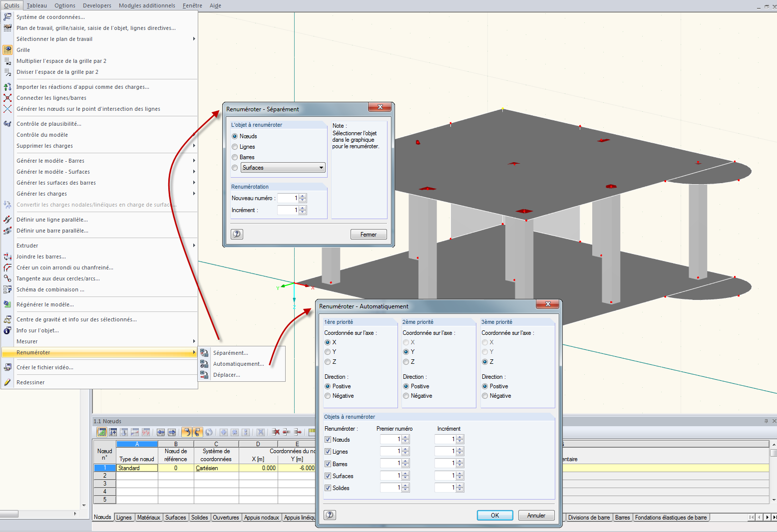Toggle the Grille grid display icon

pos(7,50)
